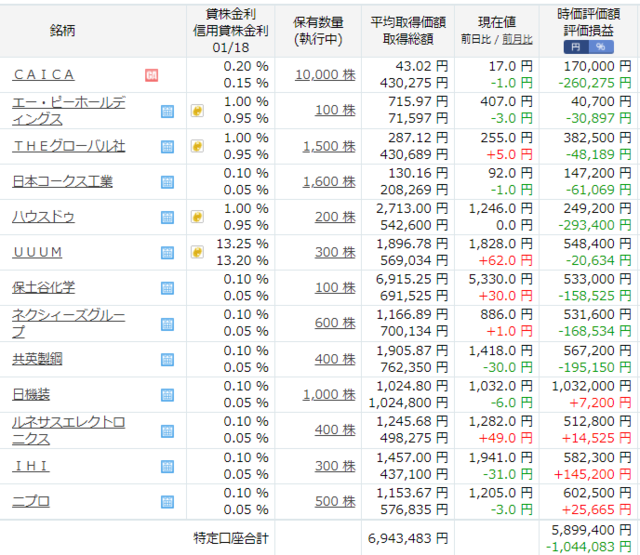Click 500 株 holdings link
This screenshot has width=640, height=555.
335,502
